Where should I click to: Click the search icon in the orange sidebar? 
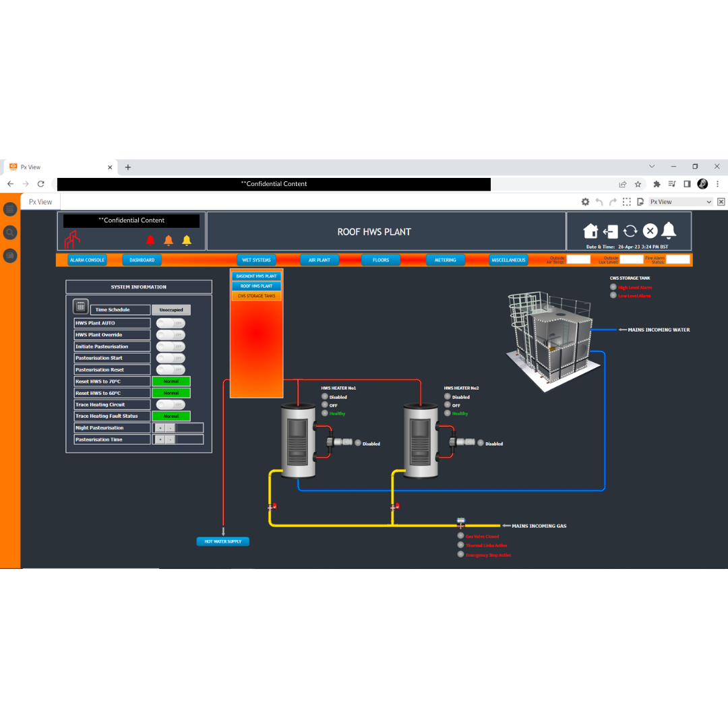pos(9,232)
